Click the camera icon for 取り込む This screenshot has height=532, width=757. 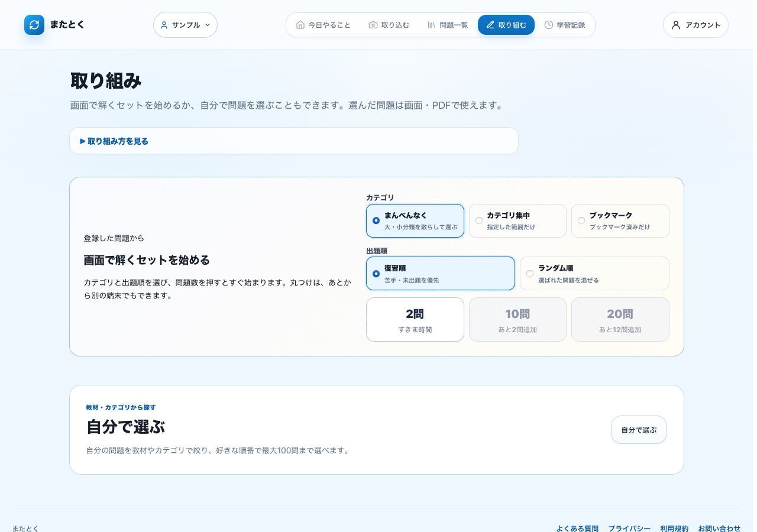[x=373, y=25]
